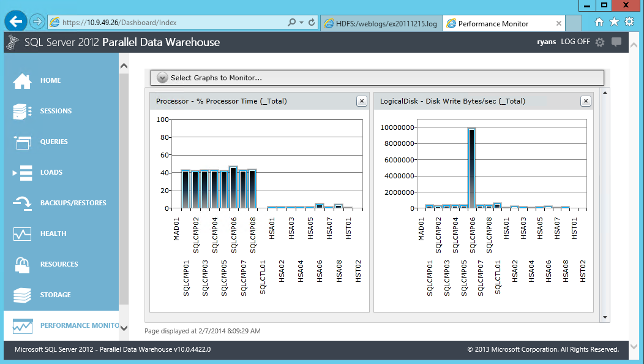Viewport: 644px width, 364px height.
Task: Click the HST02 label under Disk Write chart
Action: [582, 271]
